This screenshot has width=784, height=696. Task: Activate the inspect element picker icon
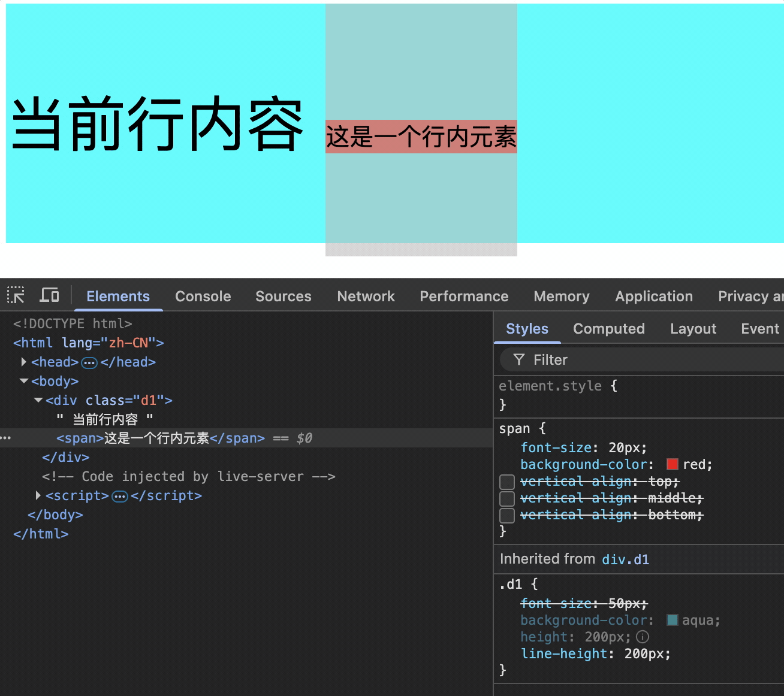tap(16, 295)
